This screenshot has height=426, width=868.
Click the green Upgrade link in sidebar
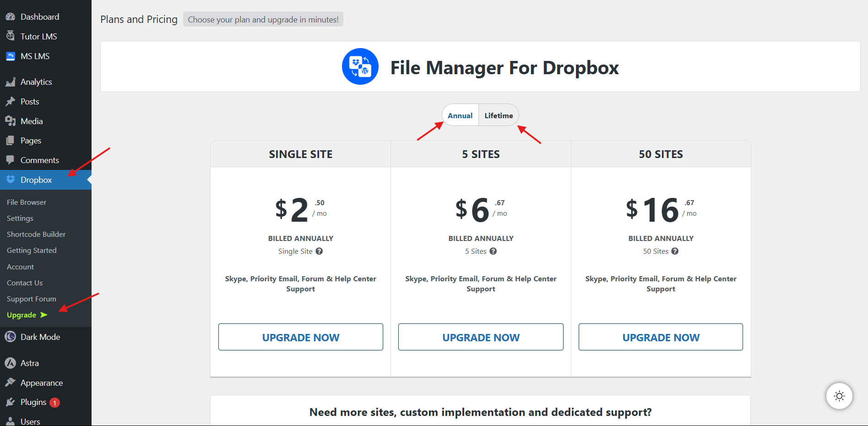point(27,315)
